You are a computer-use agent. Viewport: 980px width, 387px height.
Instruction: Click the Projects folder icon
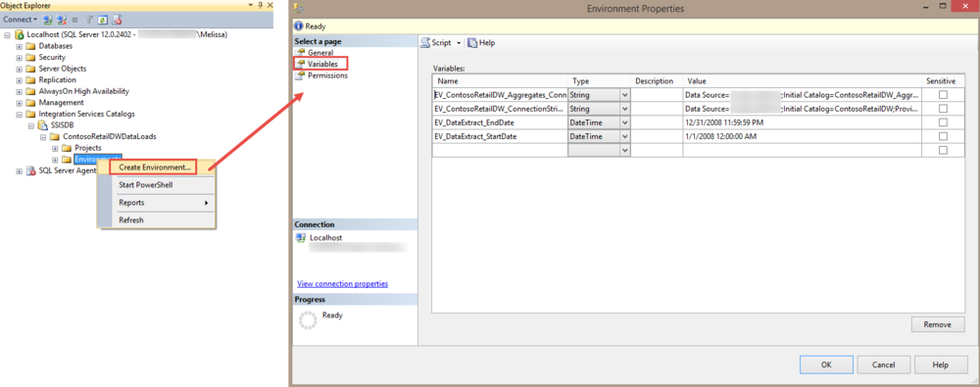coord(67,148)
